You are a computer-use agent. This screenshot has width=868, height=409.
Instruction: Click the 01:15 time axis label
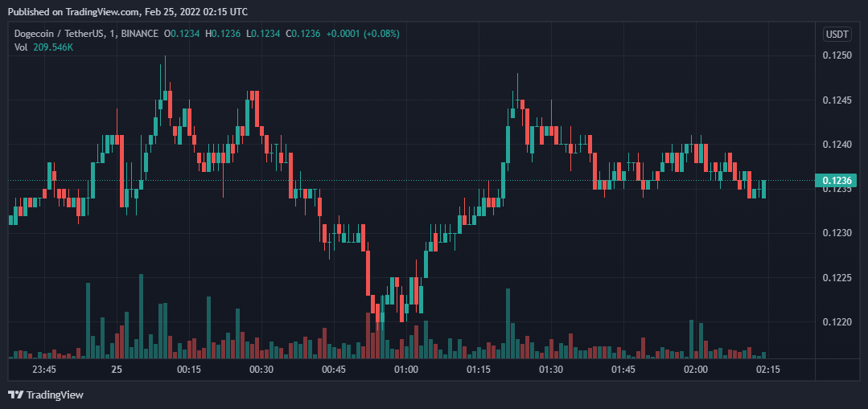tap(479, 370)
